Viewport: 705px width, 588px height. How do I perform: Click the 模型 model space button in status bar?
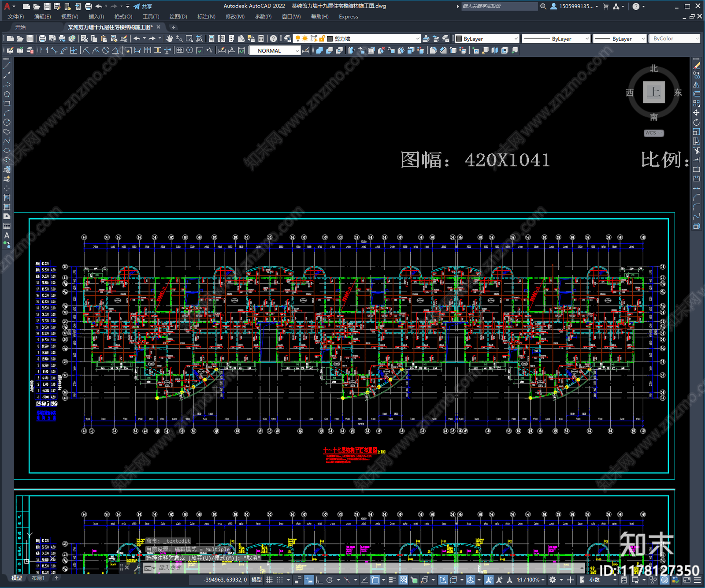tap(256, 580)
